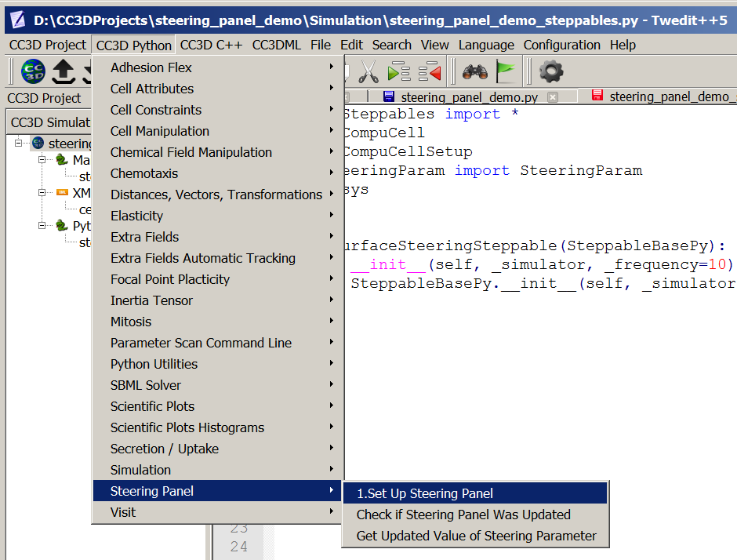Expand Cell Manipulation submenu

[218, 131]
